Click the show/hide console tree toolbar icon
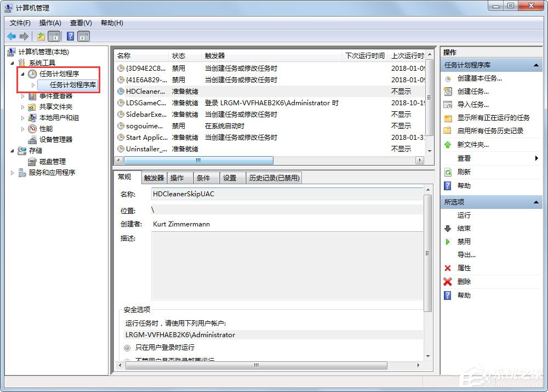Viewport: 548px width, 392px height. pyautogui.click(x=53, y=36)
